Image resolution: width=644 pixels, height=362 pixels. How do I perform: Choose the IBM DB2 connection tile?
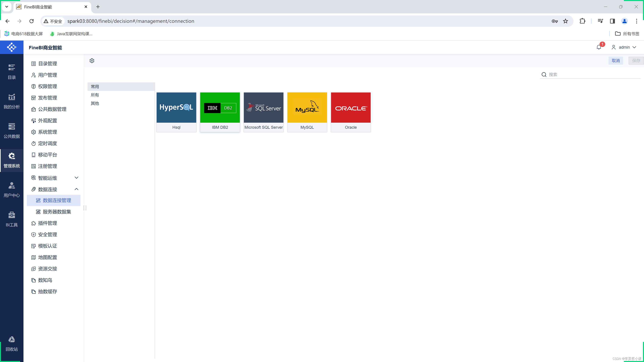click(220, 112)
